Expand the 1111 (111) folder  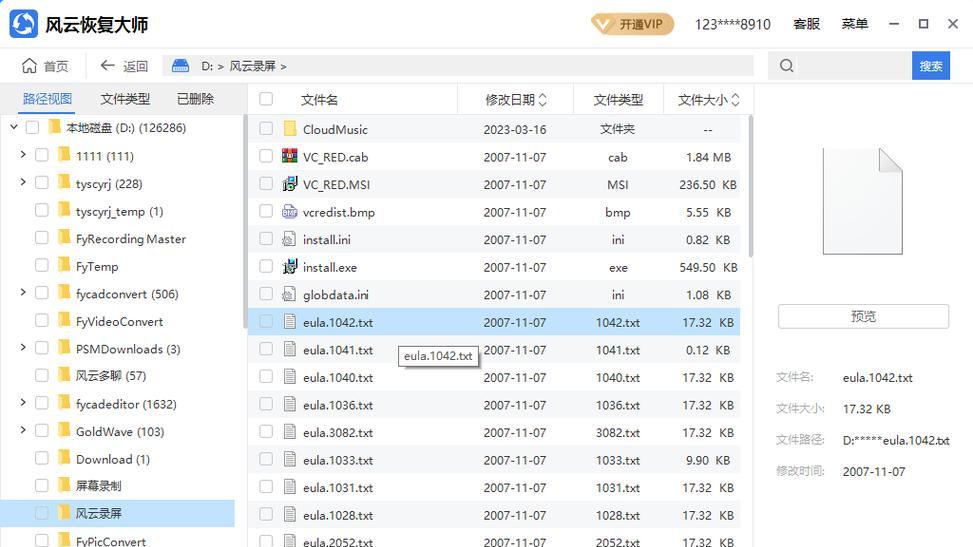point(23,154)
